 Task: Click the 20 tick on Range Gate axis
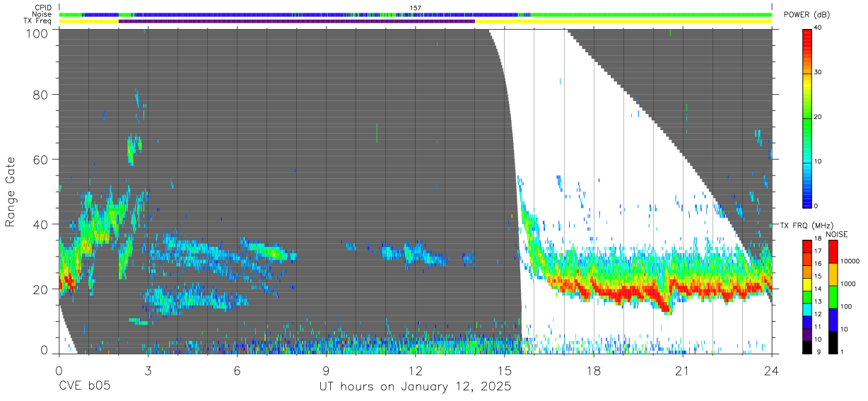tap(40, 289)
